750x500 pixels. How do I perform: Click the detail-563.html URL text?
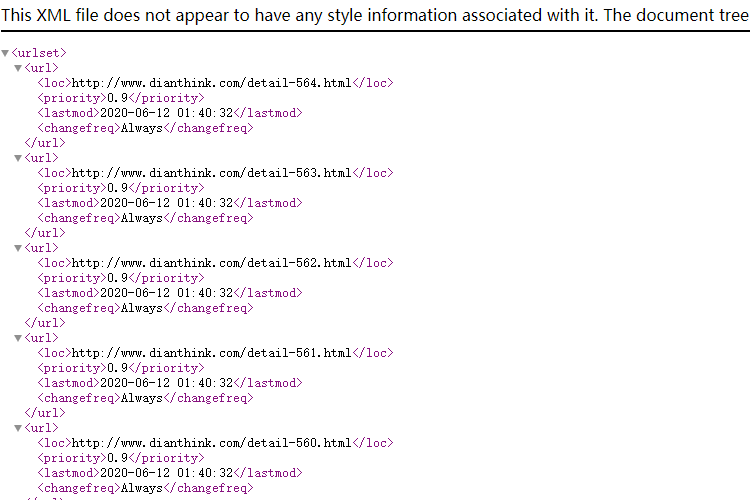(x=211, y=173)
